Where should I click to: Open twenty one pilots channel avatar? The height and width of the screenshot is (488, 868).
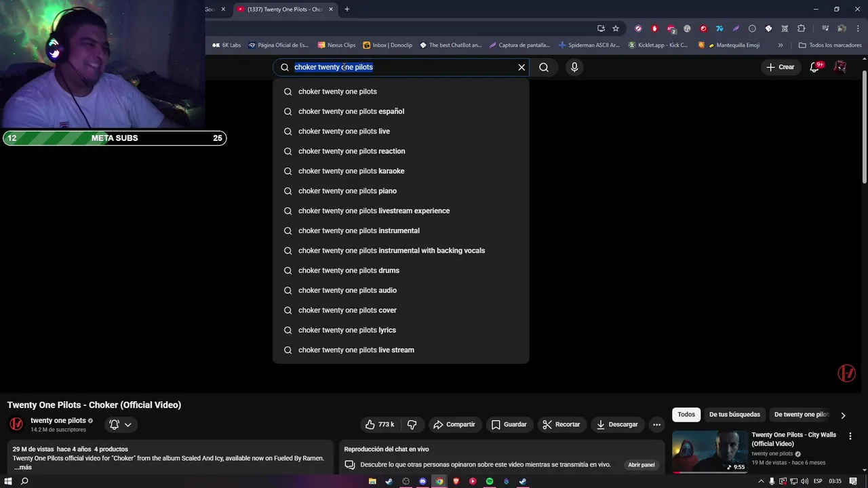(x=16, y=424)
